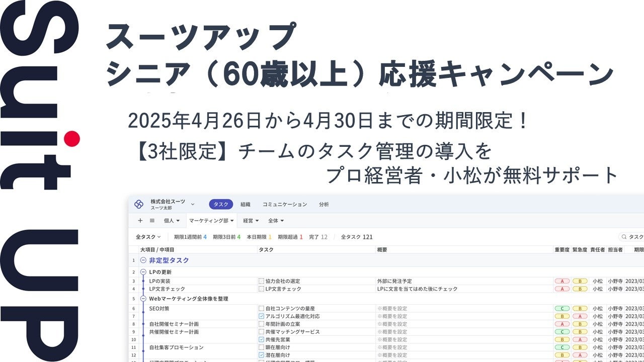Collapse the 非定型タスク group

click(143, 260)
